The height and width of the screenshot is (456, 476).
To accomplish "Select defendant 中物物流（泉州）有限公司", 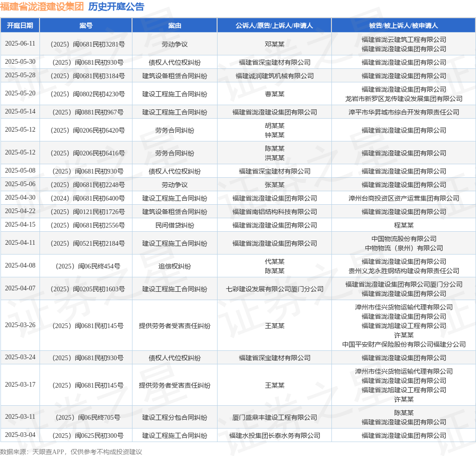I will coord(404,248).
